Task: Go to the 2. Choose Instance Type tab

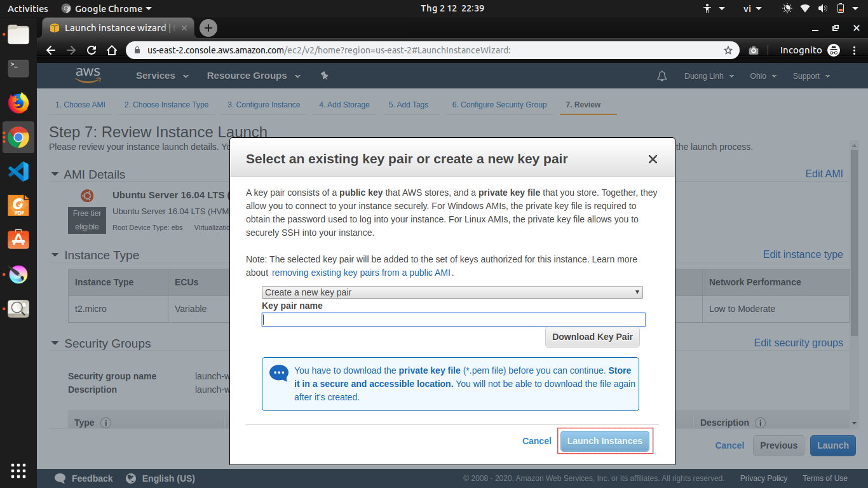Action: pos(166,105)
